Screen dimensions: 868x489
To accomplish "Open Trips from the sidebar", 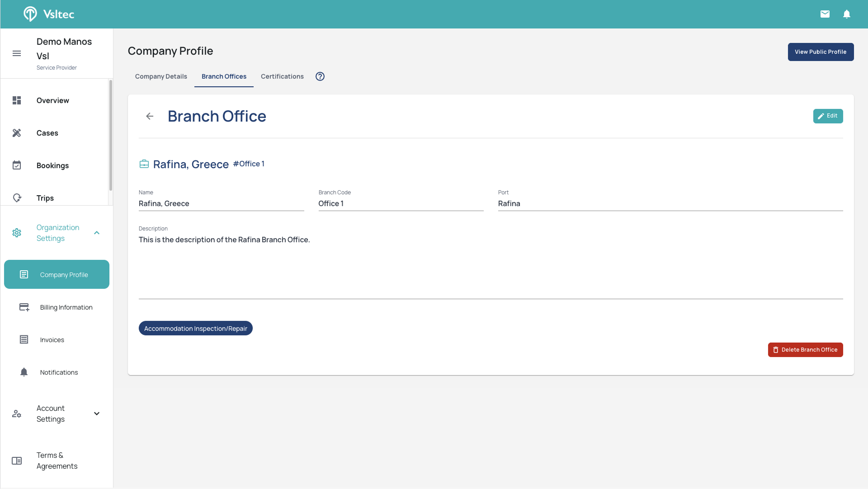I will (x=45, y=198).
